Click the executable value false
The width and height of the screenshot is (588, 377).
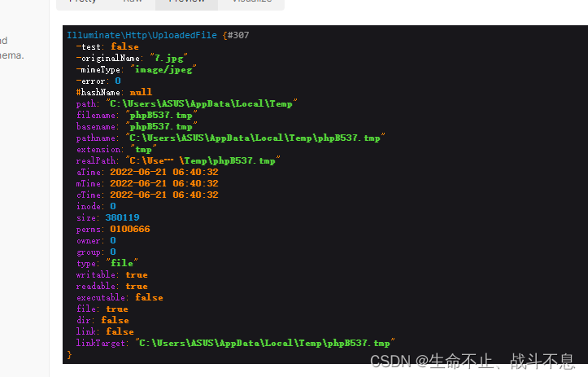point(149,297)
